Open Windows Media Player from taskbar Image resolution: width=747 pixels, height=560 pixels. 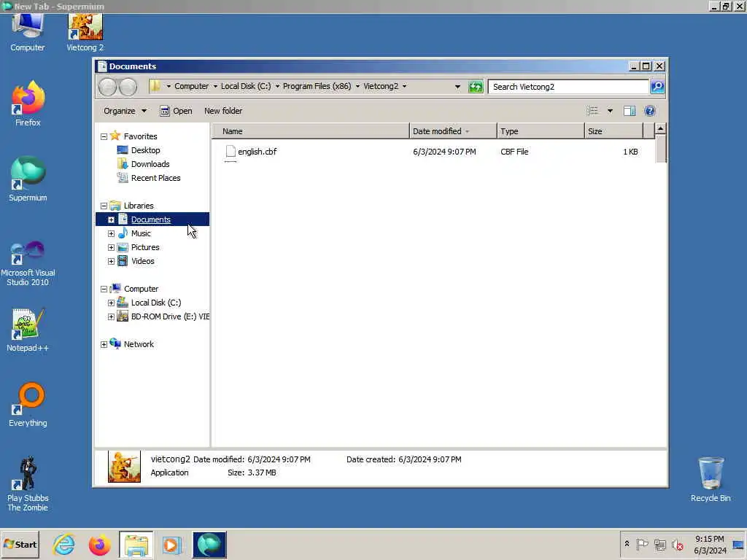tap(172, 544)
